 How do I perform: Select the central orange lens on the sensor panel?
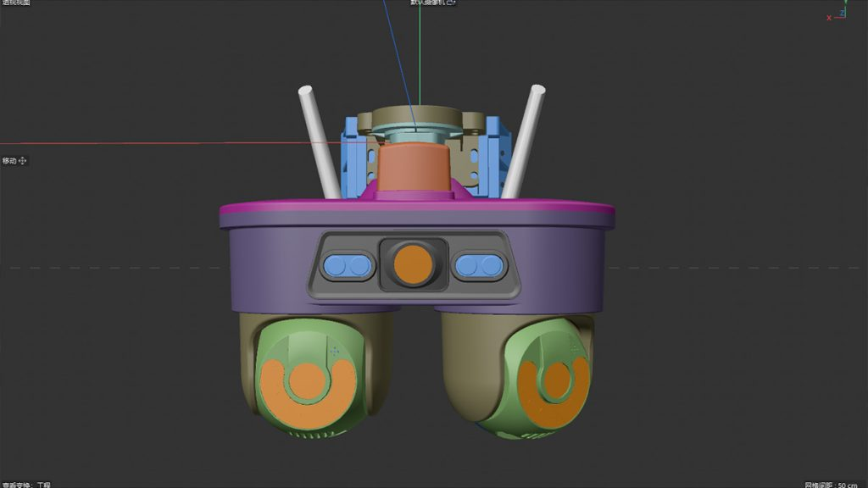[413, 263]
